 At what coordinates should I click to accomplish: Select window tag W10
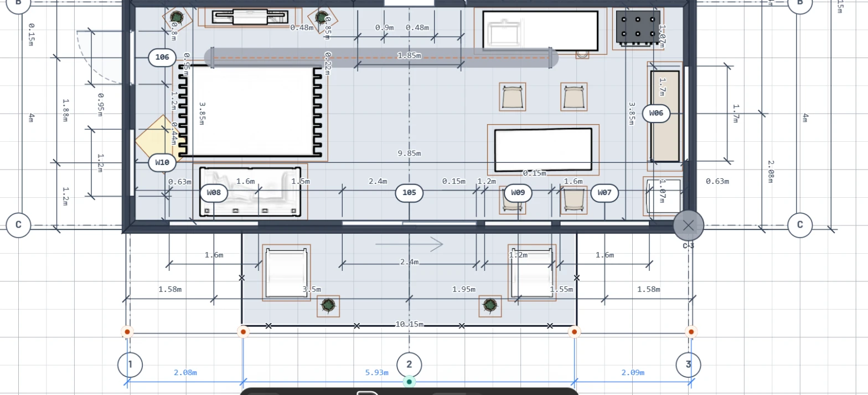click(162, 162)
